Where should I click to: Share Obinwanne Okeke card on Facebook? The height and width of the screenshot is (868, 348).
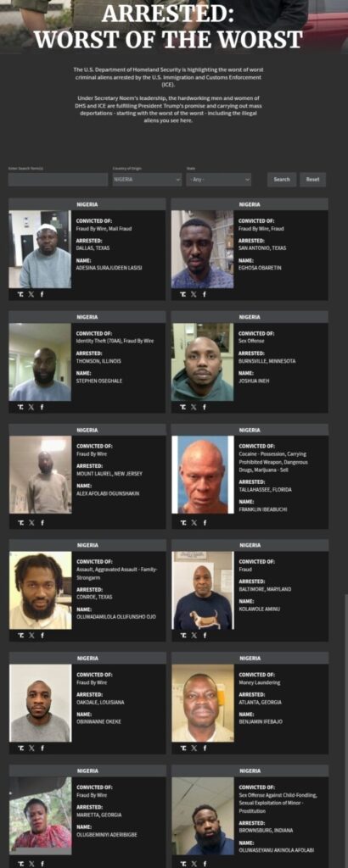point(42,748)
